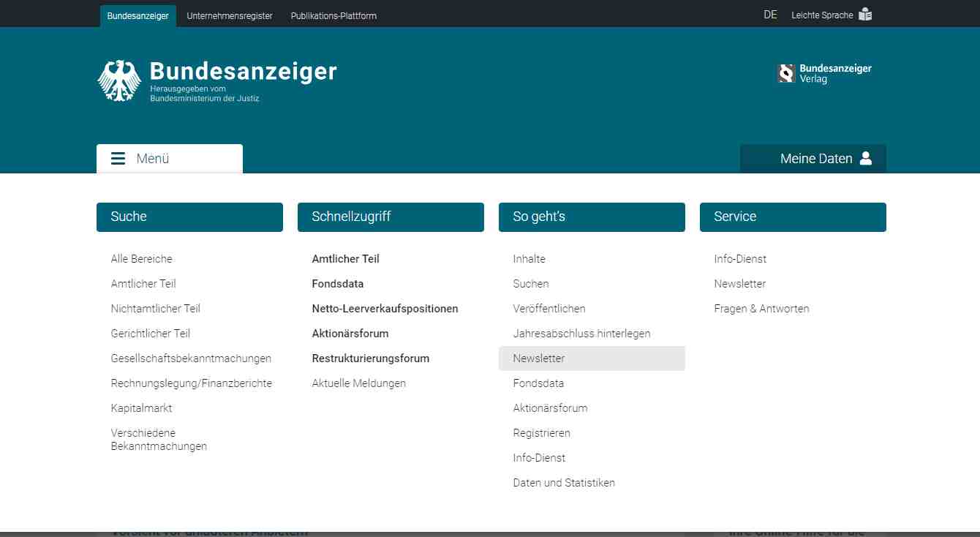Click the Leichte Sprache reading icon

865,15
